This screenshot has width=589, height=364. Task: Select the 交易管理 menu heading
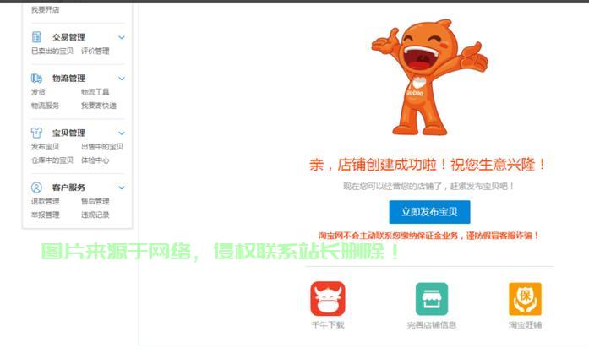coord(68,37)
